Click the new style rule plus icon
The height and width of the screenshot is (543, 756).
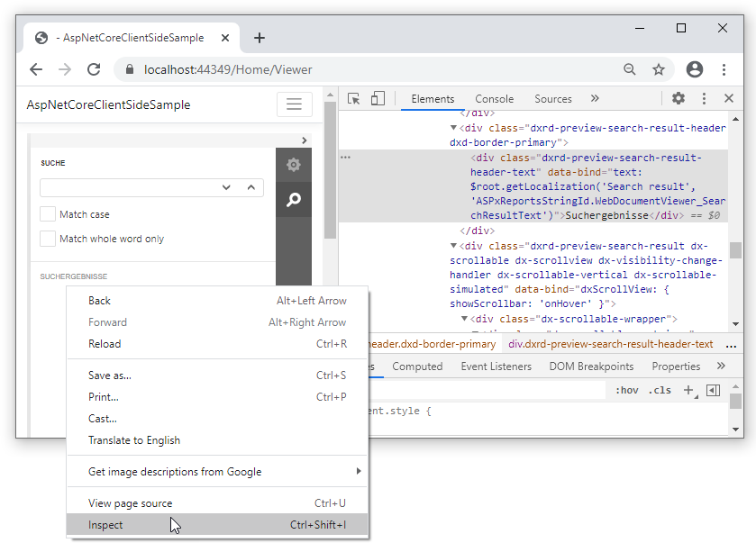click(689, 390)
